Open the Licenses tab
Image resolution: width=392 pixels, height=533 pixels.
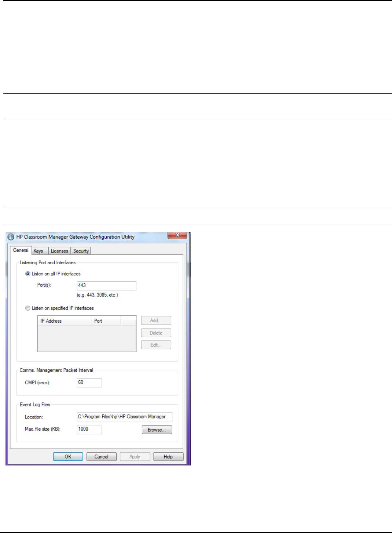[59, 251]
